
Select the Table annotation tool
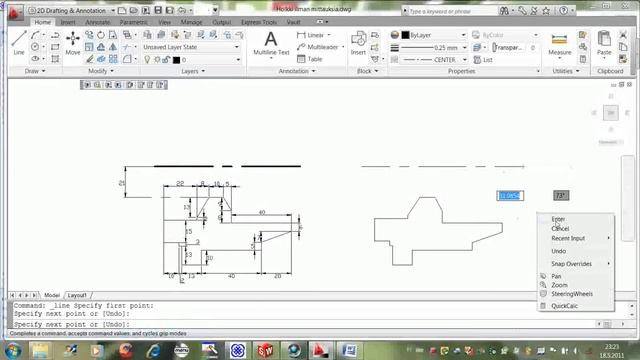[310, 59]
